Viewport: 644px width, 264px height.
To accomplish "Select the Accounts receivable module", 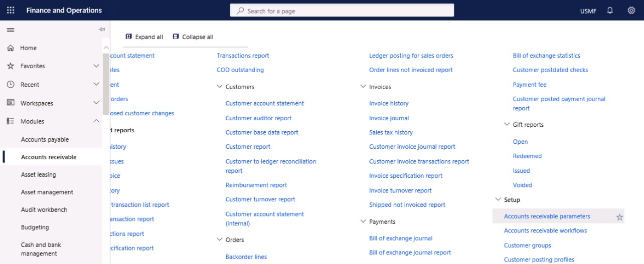I will click(x=49, y=157).
